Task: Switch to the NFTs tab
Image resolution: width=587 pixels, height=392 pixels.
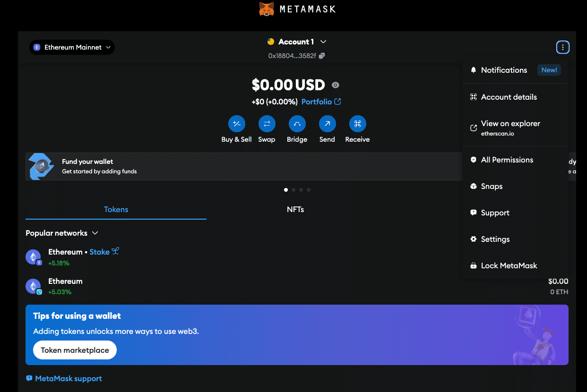Action: pyautogui.click(x=295, y=209)
